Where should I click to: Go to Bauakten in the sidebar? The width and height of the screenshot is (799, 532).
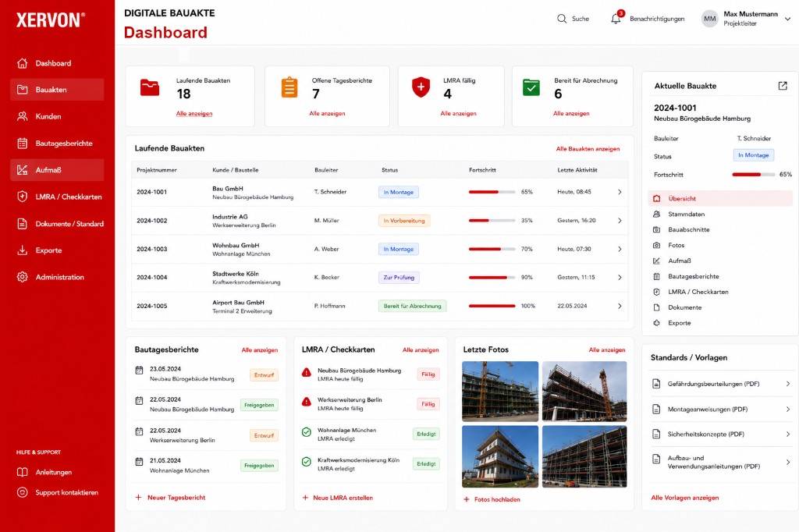57,90
